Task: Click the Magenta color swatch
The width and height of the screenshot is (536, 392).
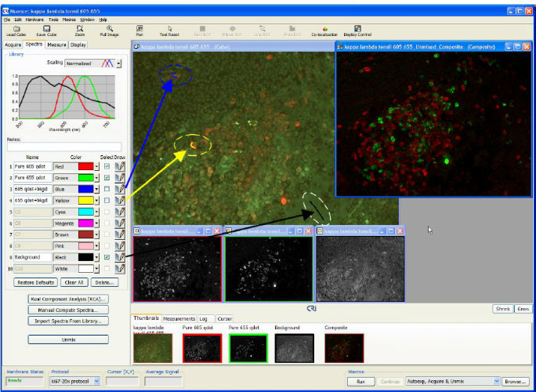Action: [x=85, y=223]
